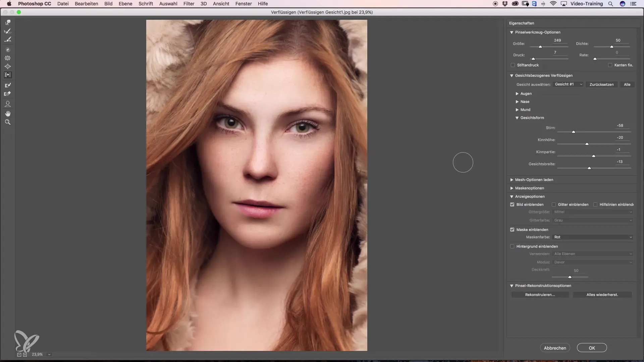Collapse the Anzeigeoptionen section
The image size is (644, 362).
point(512,197)
